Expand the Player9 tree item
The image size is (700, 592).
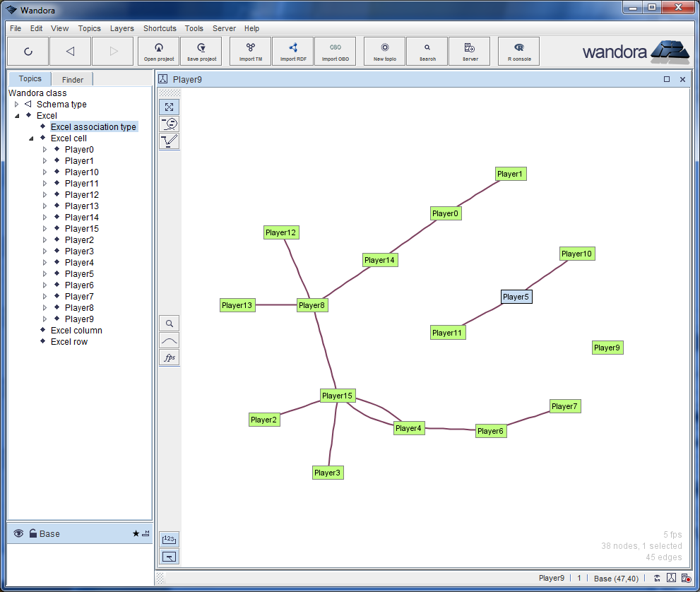point(45,319)
